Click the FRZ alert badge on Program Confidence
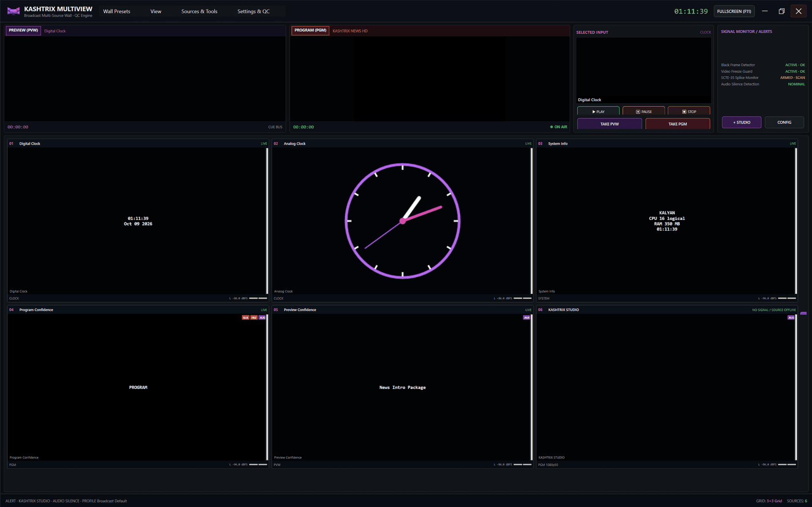Viewport: 812px width, 507px height. click(x=254, y=318)
